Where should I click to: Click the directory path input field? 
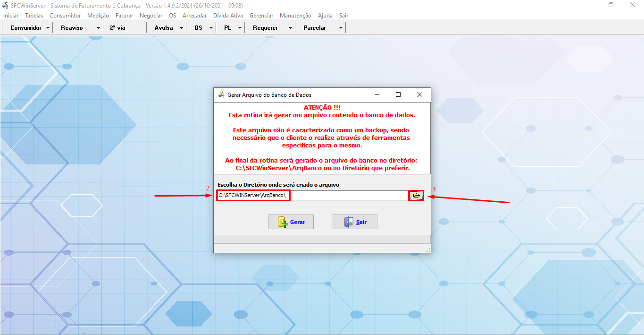click(x=311, y=196)
